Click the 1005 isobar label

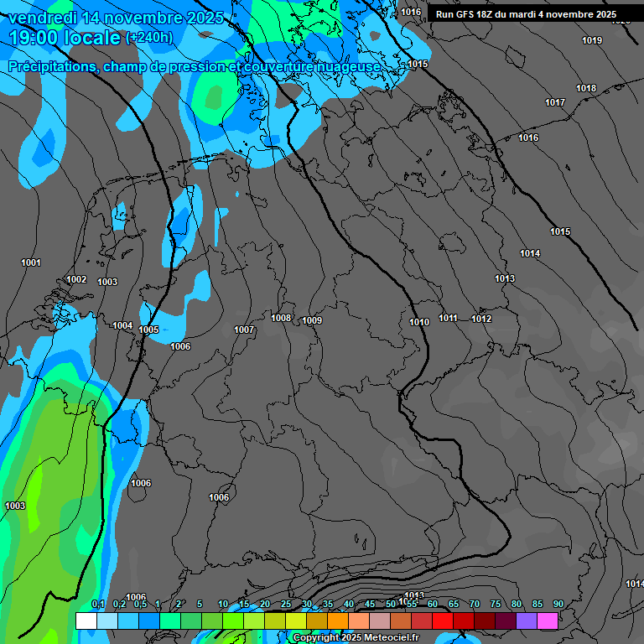click(149, 330)
